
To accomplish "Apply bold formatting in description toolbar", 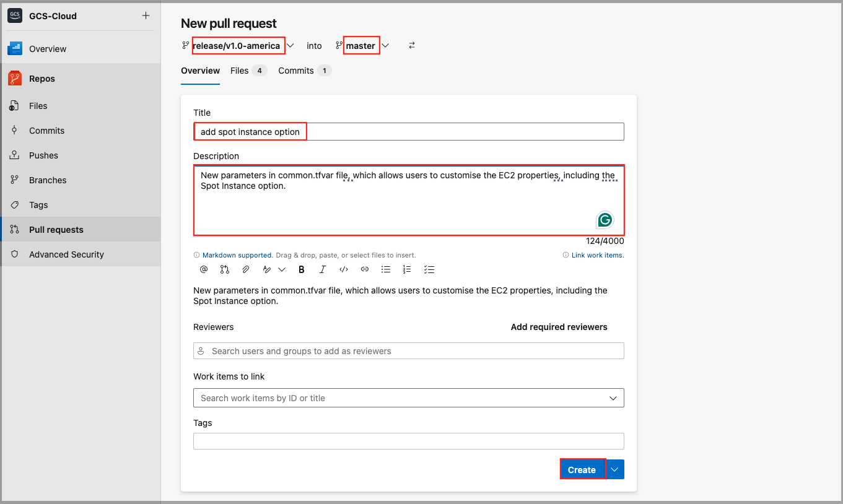I will [302, 269].
